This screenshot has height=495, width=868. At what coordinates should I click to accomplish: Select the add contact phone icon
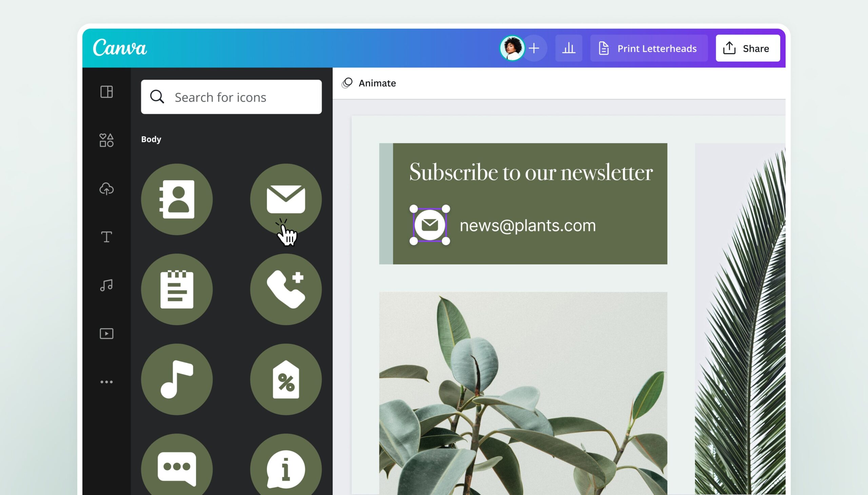tap(286, 288)
